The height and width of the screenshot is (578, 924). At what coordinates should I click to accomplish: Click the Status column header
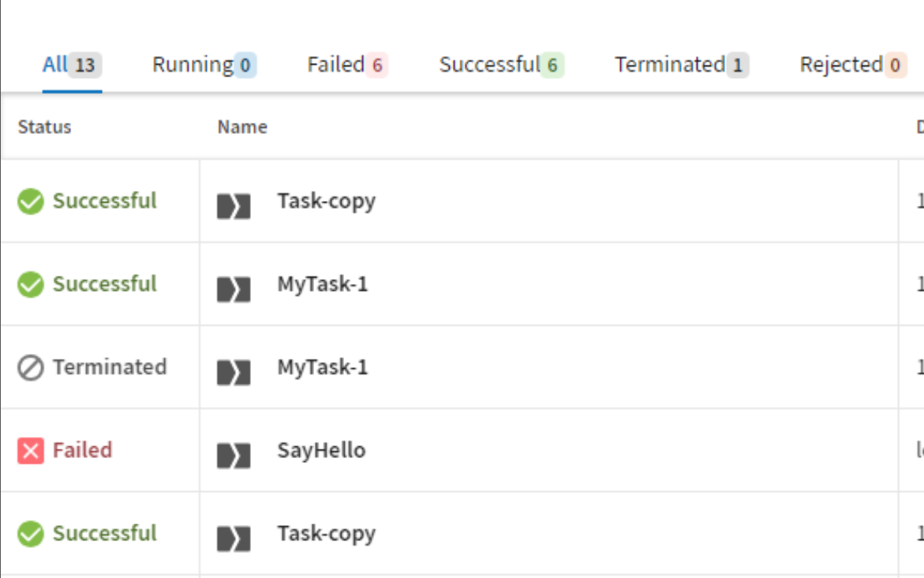tap(43, 127)
